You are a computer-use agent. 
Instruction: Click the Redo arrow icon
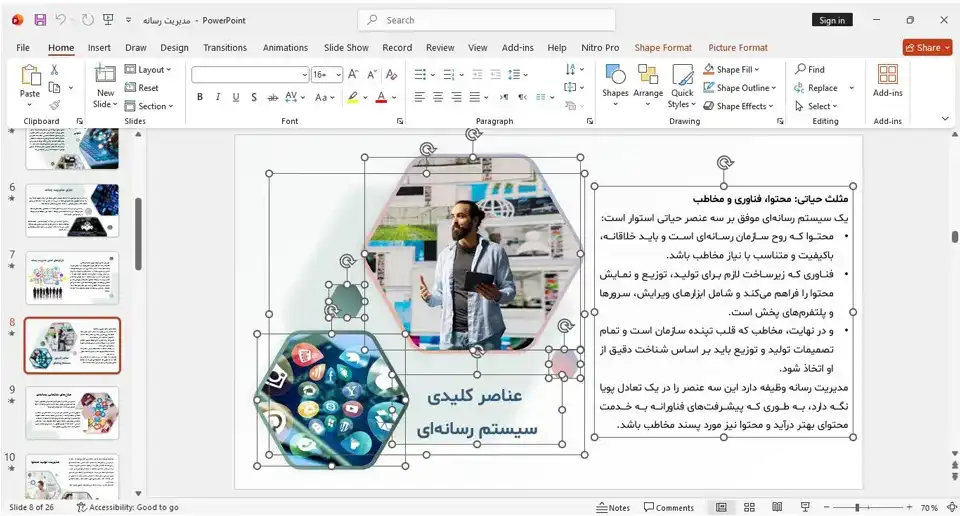(88, 20)
